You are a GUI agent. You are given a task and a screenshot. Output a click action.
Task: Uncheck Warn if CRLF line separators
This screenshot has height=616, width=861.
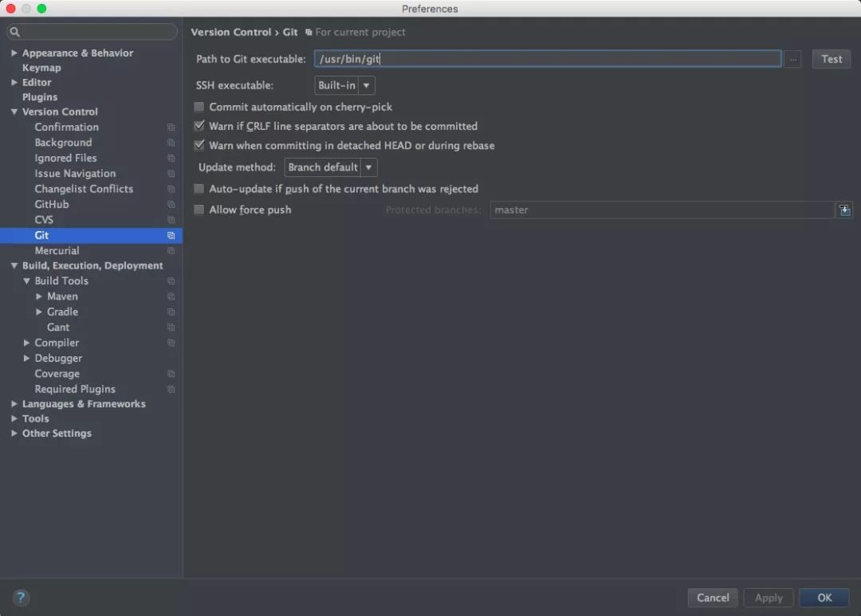tap(199, 126)
